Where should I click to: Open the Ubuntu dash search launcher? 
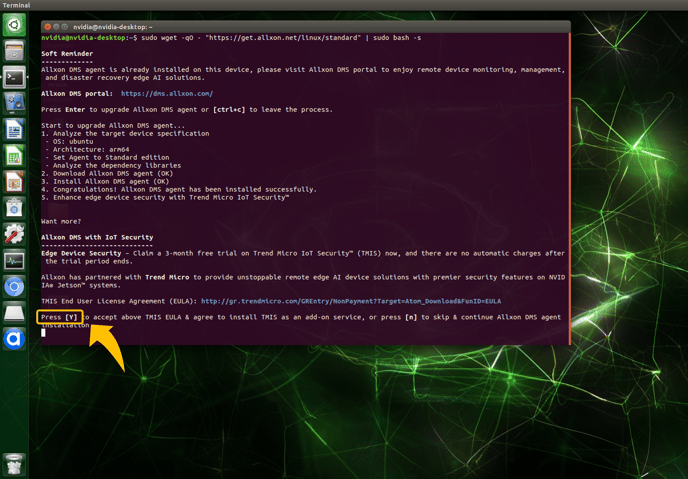[14, 24]
